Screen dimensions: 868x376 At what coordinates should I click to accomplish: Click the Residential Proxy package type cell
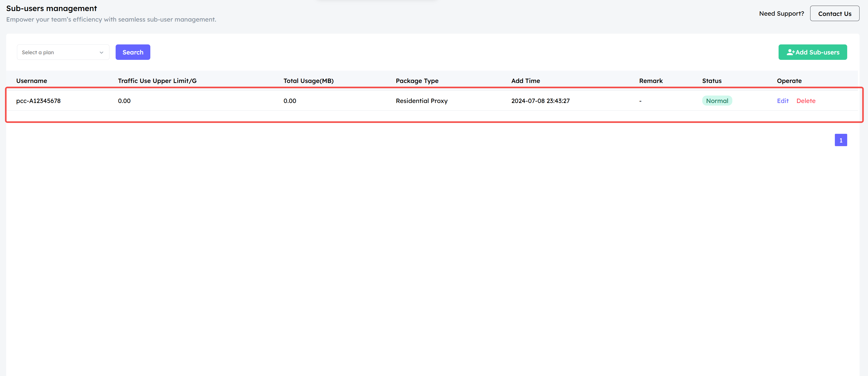(421, 101)
